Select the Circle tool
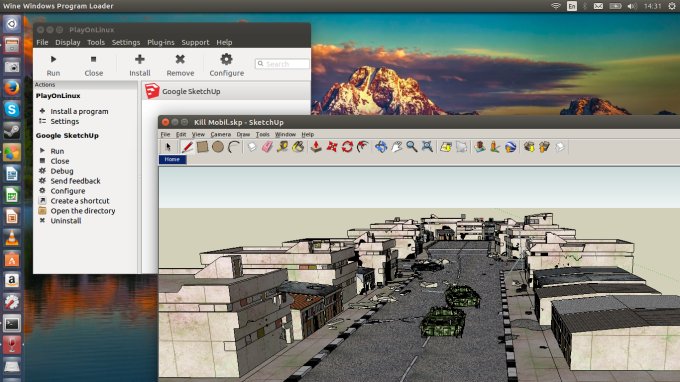Viewport: 680px width, 382px height. (x=218, y=147)
